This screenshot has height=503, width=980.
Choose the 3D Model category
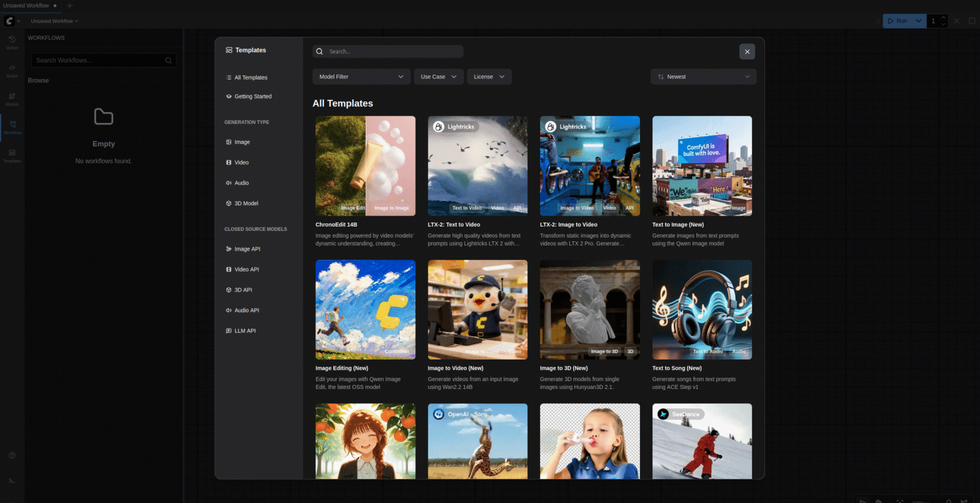tap(246, 203)
